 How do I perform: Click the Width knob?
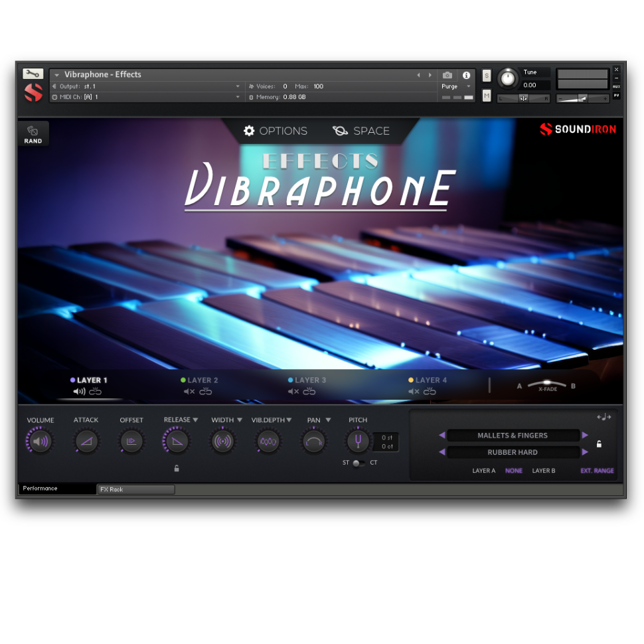(223, 441)
